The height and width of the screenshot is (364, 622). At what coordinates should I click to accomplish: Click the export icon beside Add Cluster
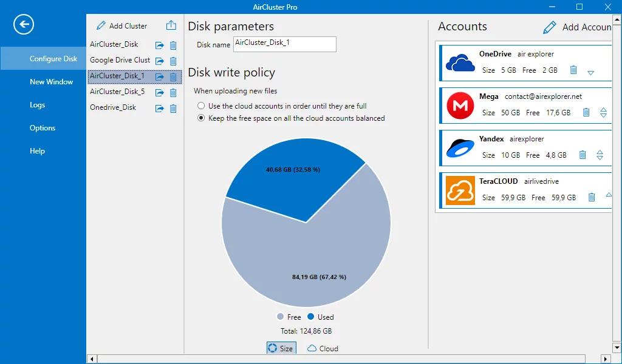[171, 25]
